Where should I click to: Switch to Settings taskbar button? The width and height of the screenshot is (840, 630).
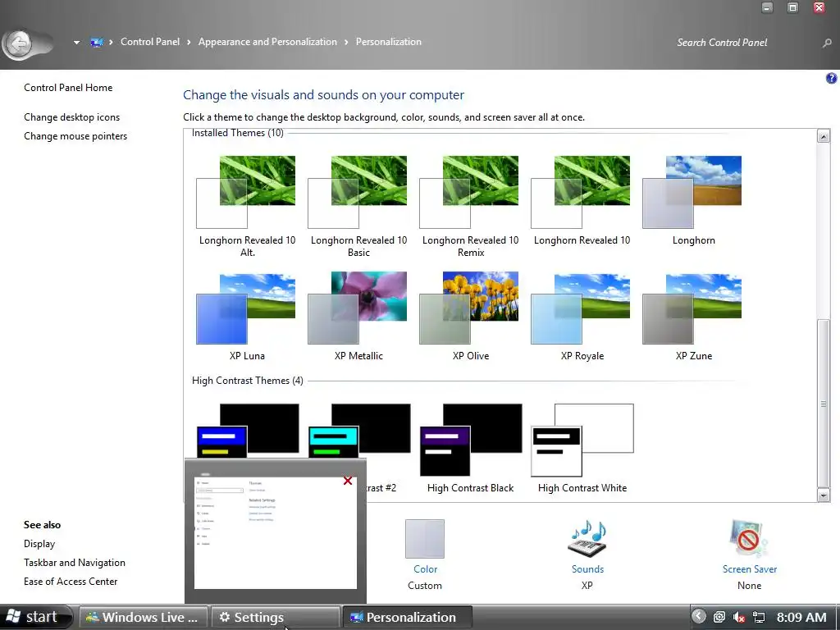coord(276,617)
